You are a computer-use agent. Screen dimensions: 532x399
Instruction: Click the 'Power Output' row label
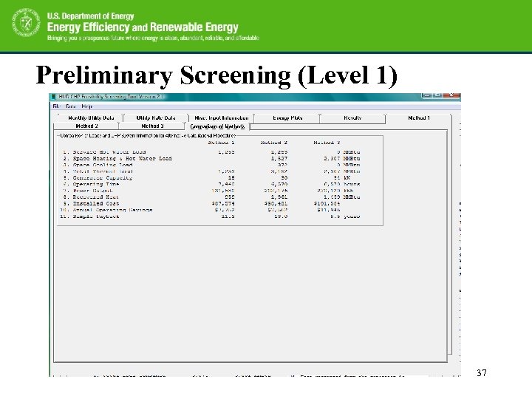(x=92, y=191)
